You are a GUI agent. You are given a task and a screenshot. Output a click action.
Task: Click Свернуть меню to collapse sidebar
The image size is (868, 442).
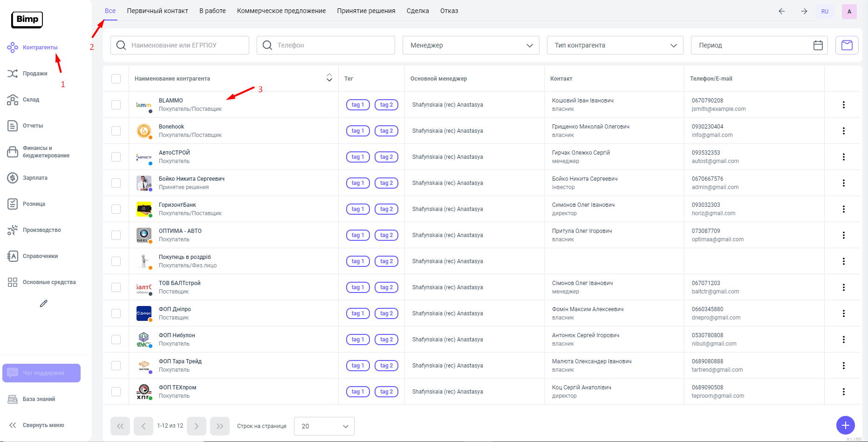click(37, 425)
